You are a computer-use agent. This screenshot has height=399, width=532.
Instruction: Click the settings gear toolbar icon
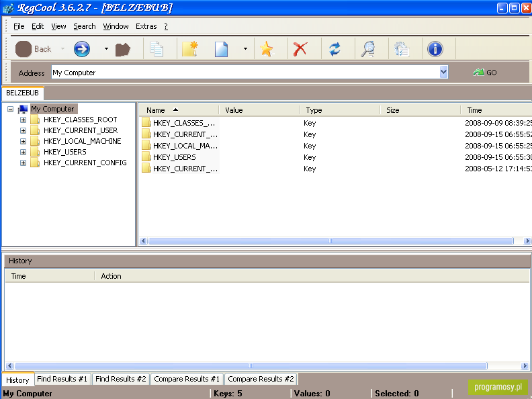point(402,49)
